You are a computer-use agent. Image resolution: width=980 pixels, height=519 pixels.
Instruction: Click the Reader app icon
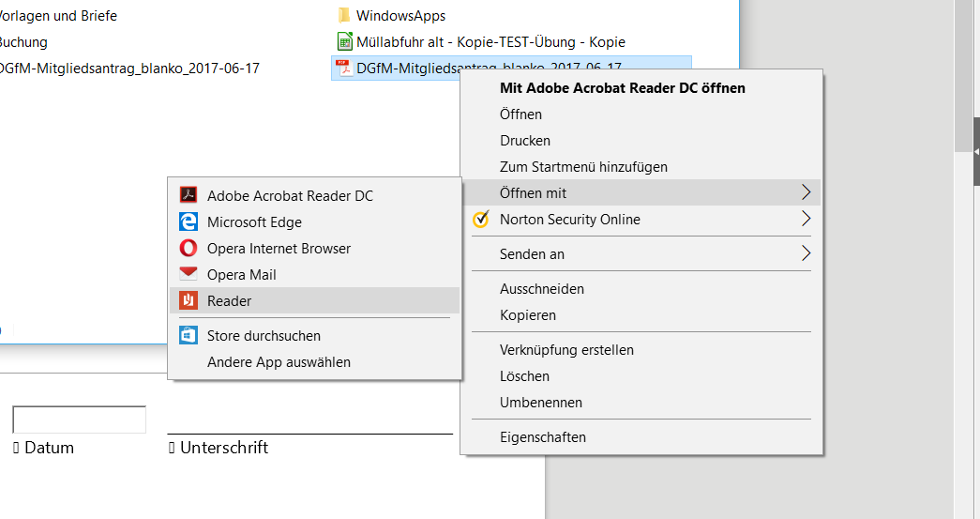click(188, 300)
